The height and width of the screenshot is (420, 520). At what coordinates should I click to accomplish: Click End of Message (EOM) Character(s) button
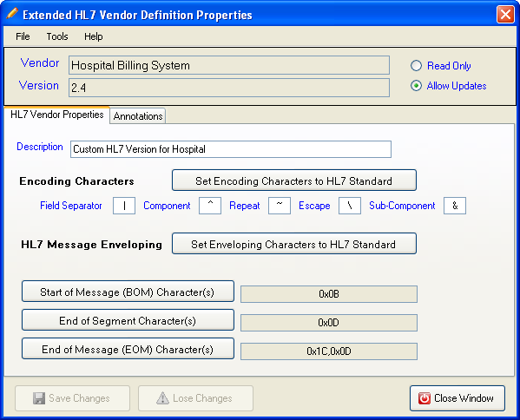(x=128, y=349)
